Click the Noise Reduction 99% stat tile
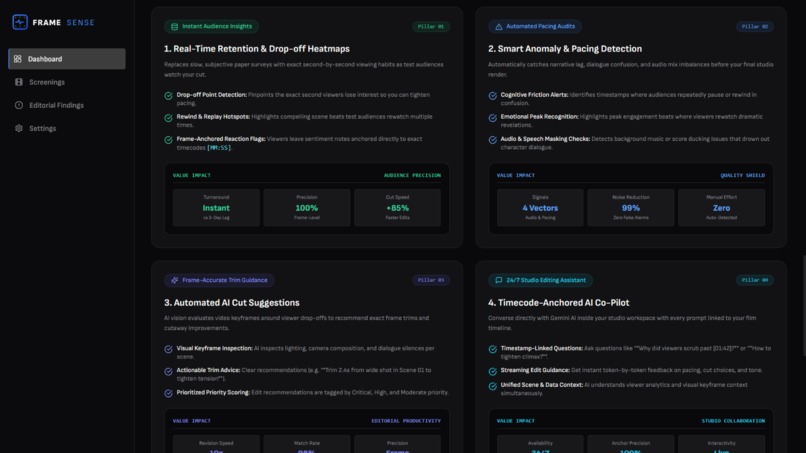Viewport: 806px width, 453px height. tap(631, 208)
